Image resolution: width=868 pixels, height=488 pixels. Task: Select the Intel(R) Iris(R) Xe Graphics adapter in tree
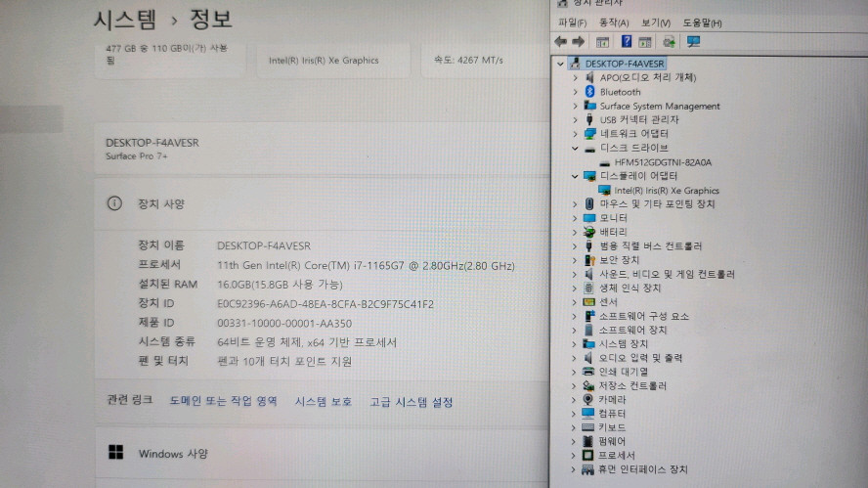[x=667, y=190]
